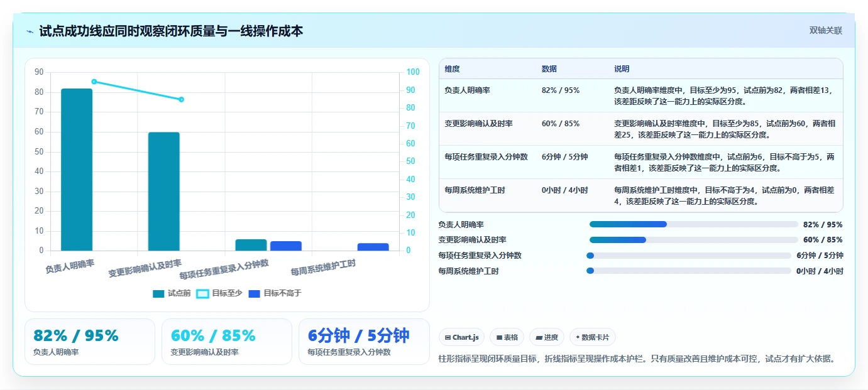Viewport: 868px width, 390px height.
Task: Click the 每项任务重复录入分钟数 progress bar
Action: pyautogui.click(x=688, y=256)
